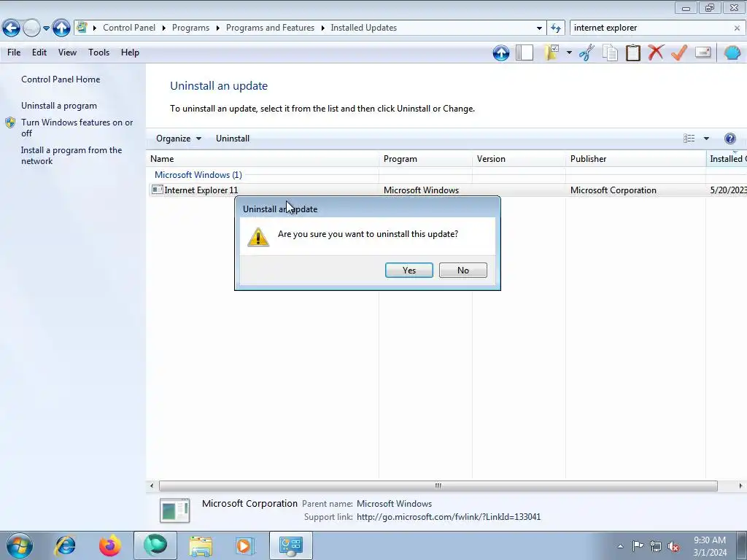Viewport: 747px width, 560px height.
Task: Sort by the Version column header
Action: click(x=519, y=159)
